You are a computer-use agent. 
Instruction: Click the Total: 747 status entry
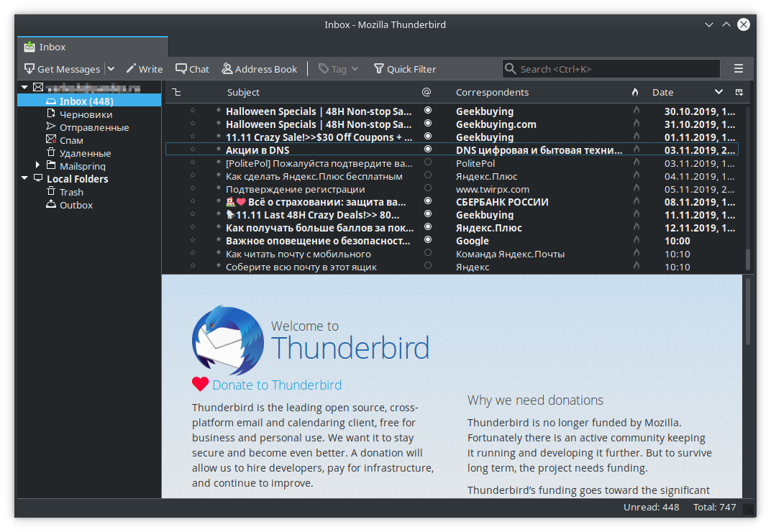[x=714, y=508]
